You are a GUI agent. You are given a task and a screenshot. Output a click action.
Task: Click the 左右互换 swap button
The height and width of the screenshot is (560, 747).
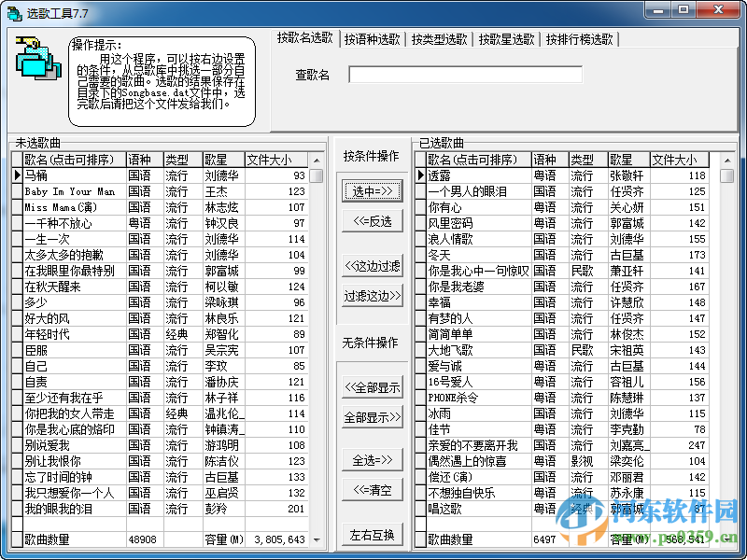(x=373, y=535)
